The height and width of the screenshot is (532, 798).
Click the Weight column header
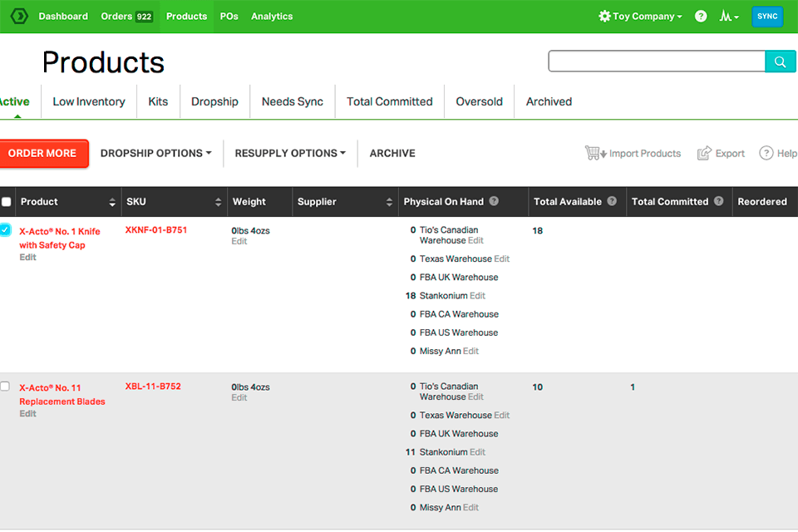(249, 202)
